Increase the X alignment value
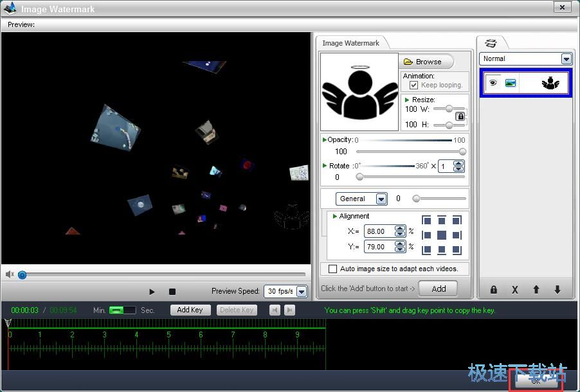Screen dimensions: 580x392 point(399,229)
